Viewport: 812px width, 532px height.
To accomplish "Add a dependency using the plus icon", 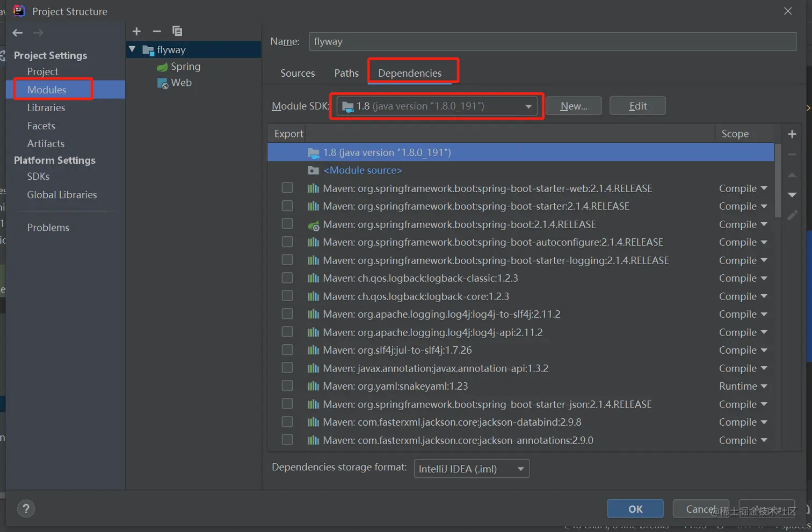I will point(792,134).
